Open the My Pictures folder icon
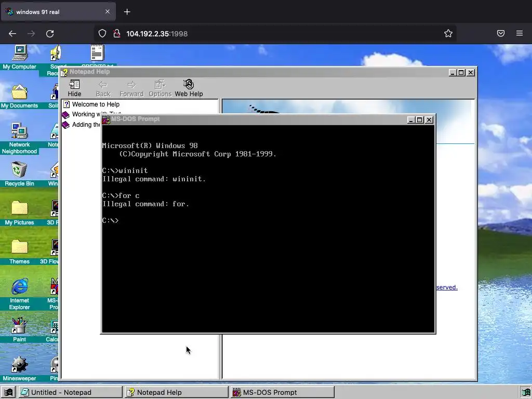Viewport: 532px width, 399px height. (19, 212)
